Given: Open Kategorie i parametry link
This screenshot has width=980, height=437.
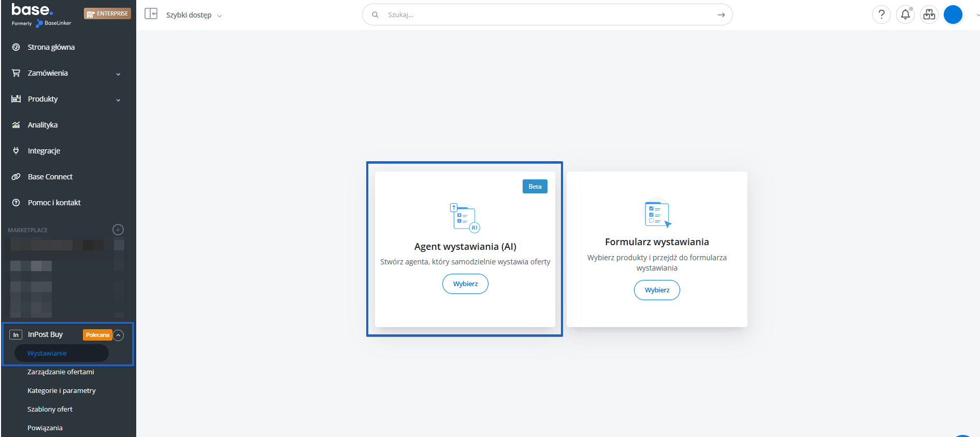Looking at the screenshot, I should pos(62,390).
